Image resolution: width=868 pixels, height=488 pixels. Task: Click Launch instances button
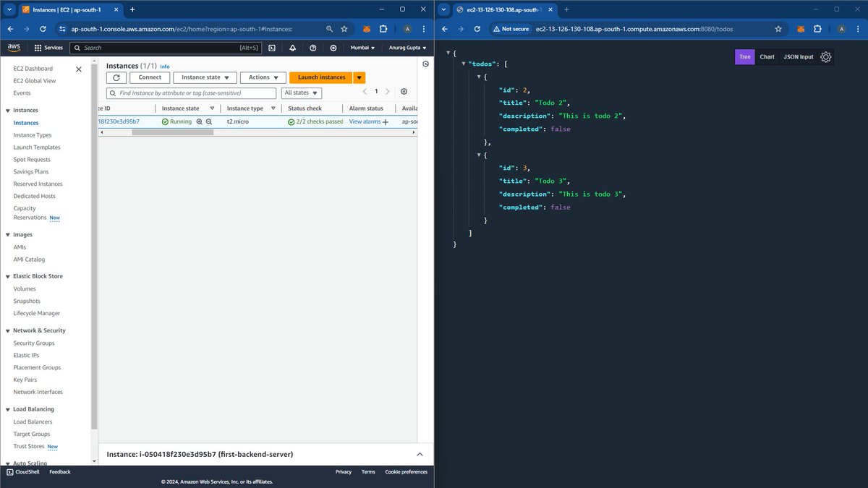click(x=321, y=77)
